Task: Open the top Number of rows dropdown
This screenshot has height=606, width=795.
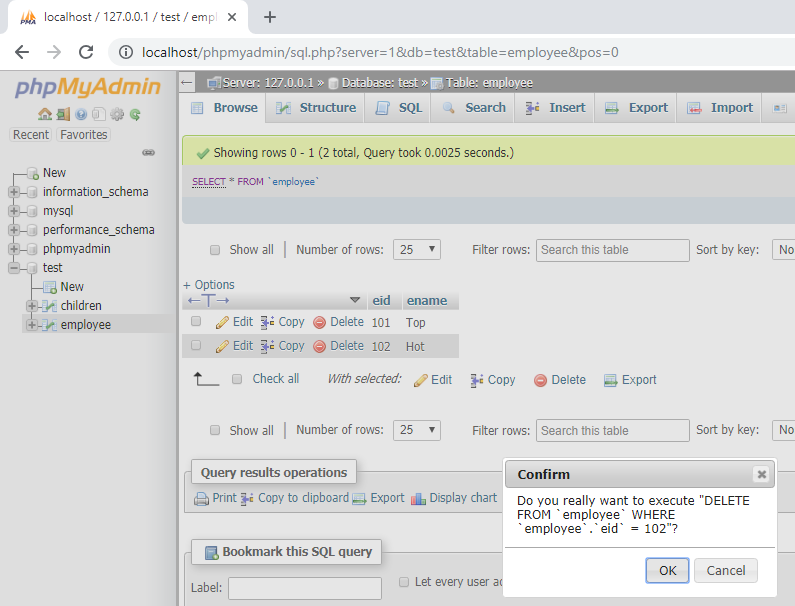Action: 417,250
